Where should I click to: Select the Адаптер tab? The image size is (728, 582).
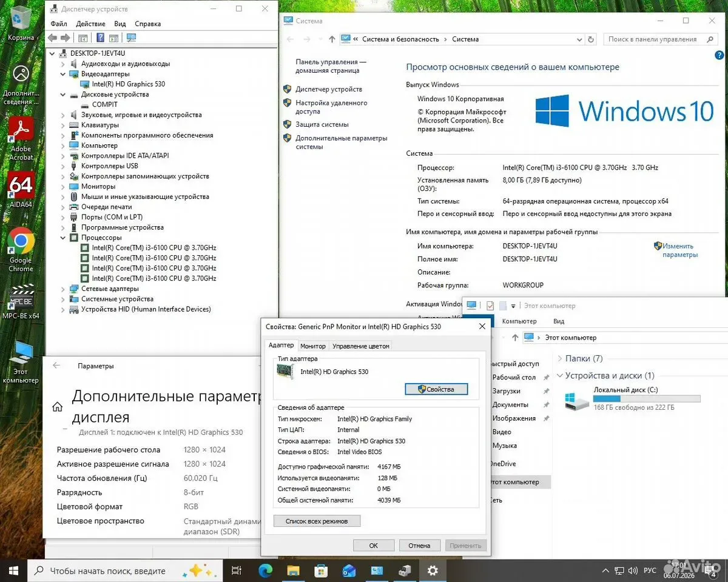[x=281, y=345]
